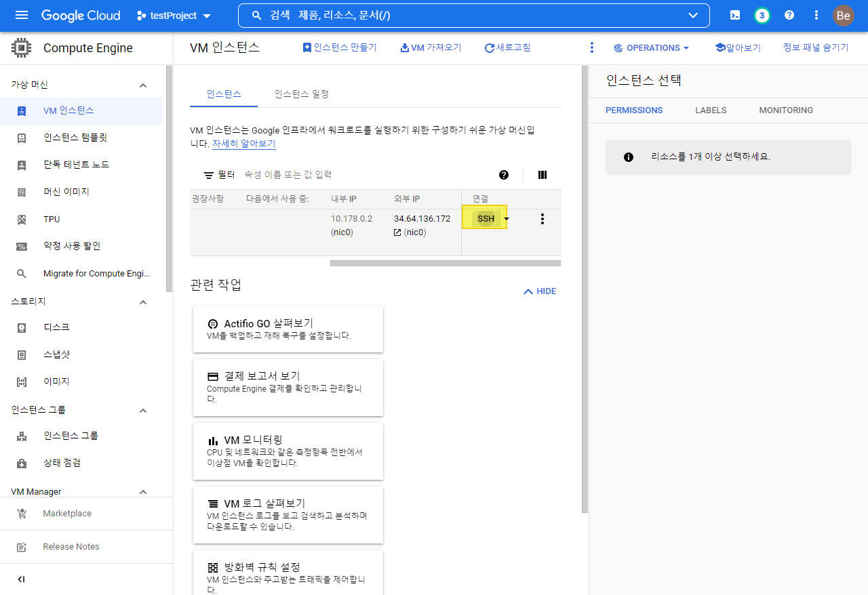Click the Marketplace cart icon
The width and height of the screenshot is (868, 595).
[22, 514]
